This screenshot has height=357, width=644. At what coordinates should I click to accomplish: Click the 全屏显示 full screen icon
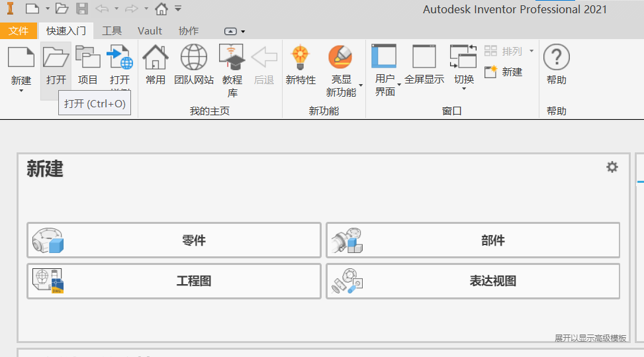(x=424, y=56)
